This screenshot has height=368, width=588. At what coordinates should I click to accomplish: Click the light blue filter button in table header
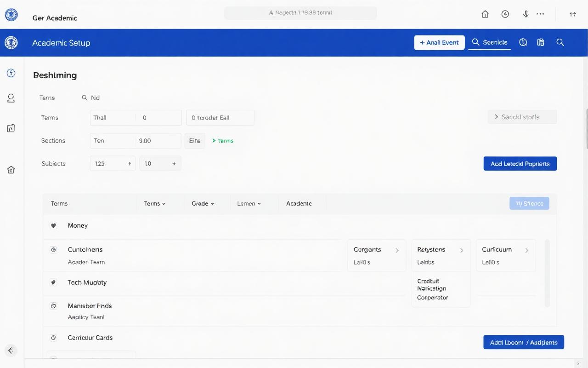[x=529, y=203]
